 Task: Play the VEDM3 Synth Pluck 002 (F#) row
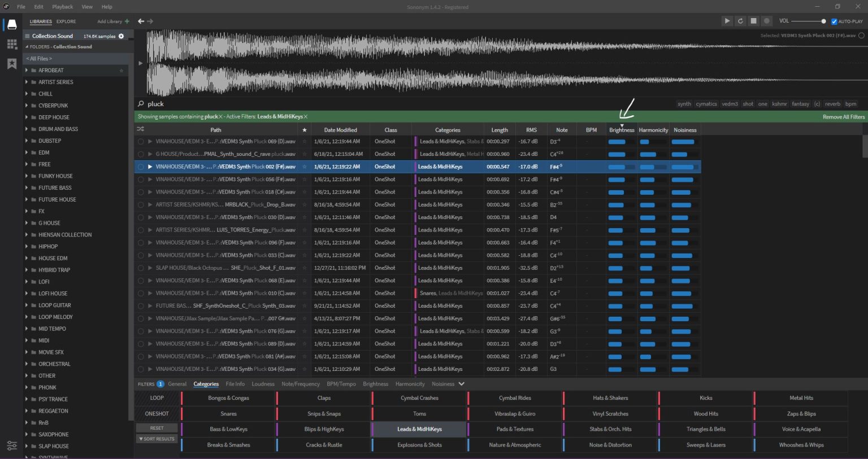(x=150, y=167)
